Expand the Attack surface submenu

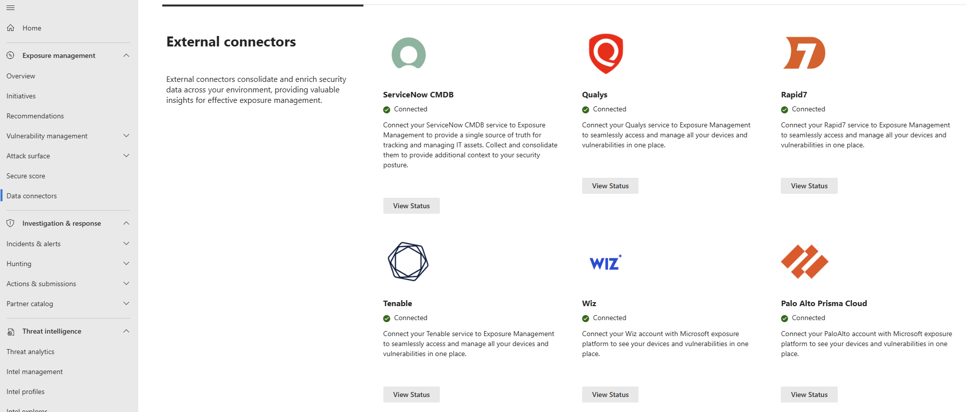click(x=126, y=156)
